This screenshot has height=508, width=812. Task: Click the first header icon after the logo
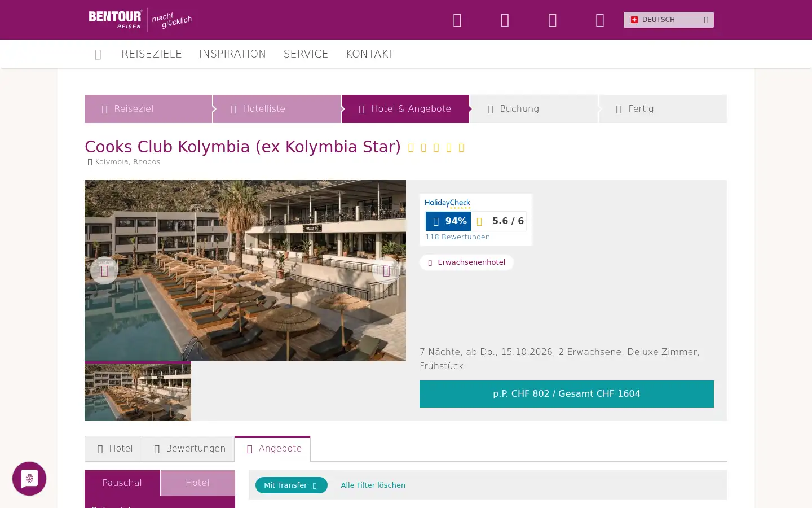(x=457, y=20)
